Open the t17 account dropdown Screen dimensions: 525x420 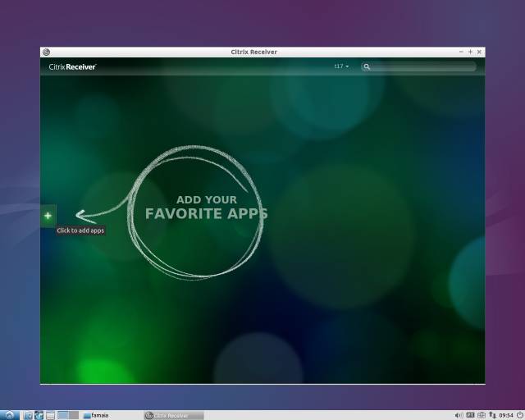tap(341, 66)
